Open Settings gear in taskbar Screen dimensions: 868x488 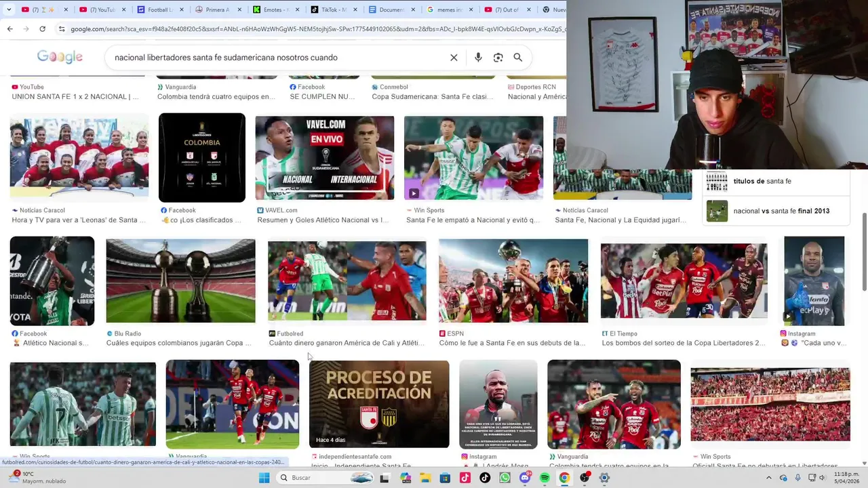pos(604,478)
